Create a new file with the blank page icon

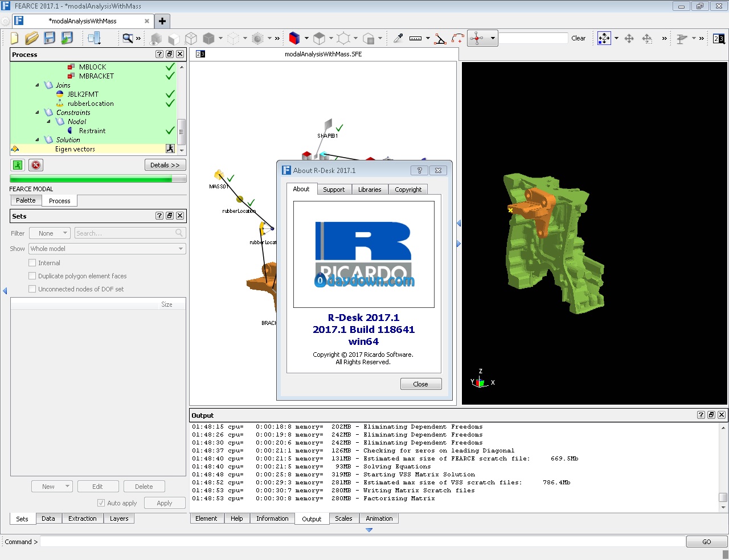click(15, 38)
